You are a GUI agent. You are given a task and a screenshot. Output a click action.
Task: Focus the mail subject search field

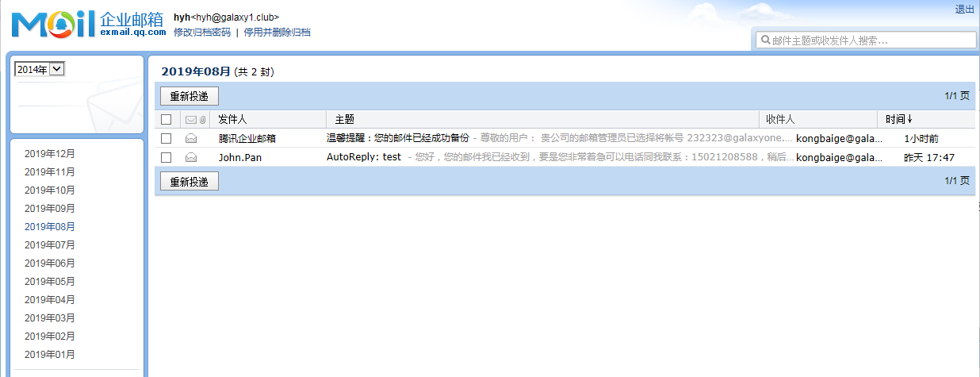(x=868, y=40)
